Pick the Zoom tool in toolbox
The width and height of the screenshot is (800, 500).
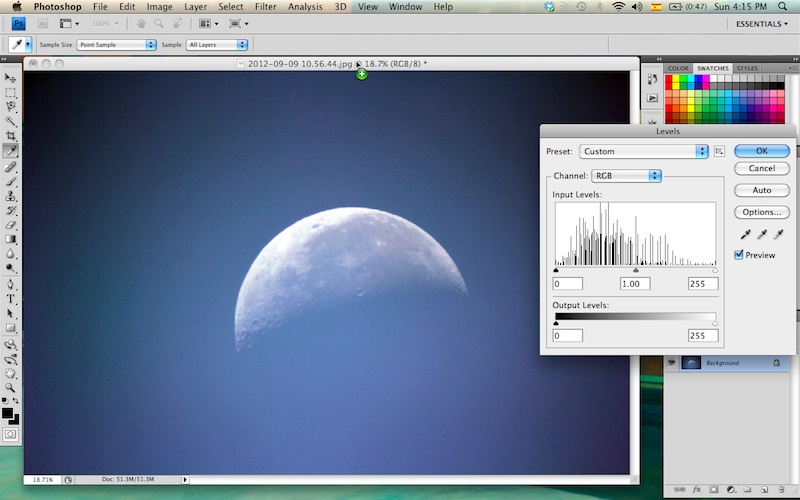point(11,388)
